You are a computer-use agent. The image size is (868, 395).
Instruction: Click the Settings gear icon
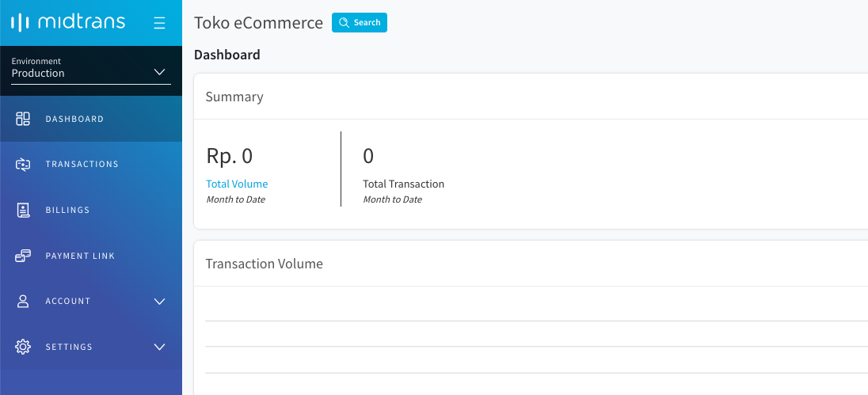coord(23,347)
